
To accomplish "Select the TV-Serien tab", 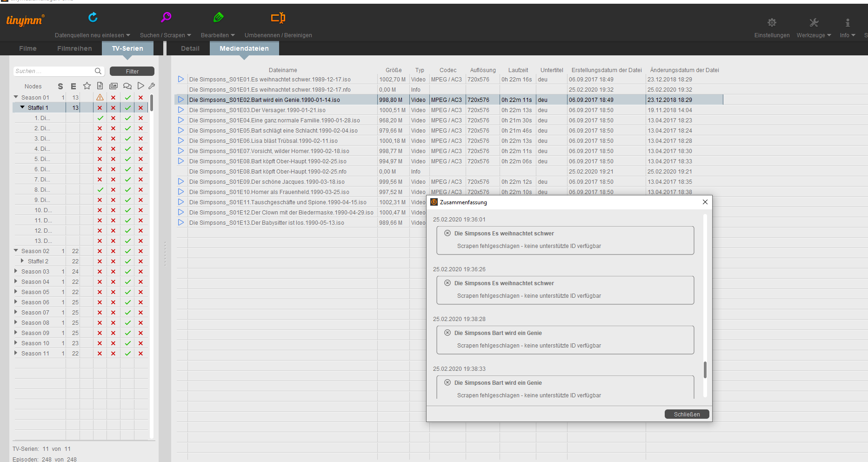I will click(x=127, y=48).
